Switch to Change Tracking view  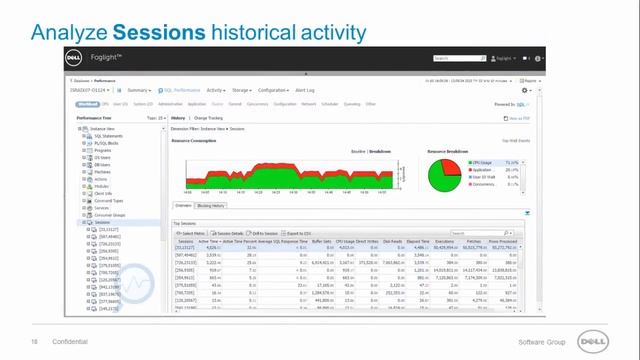208,118
